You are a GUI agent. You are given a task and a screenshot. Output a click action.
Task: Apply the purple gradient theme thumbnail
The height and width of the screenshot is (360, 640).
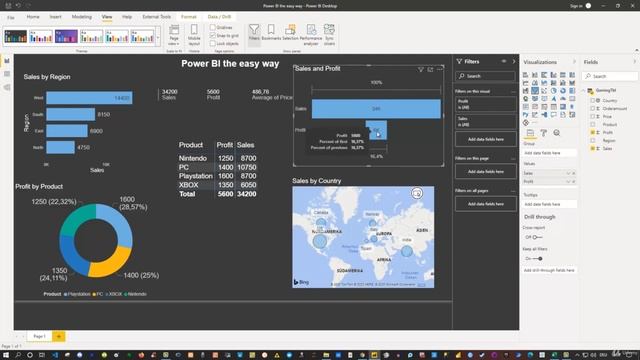tap(66, 37)
